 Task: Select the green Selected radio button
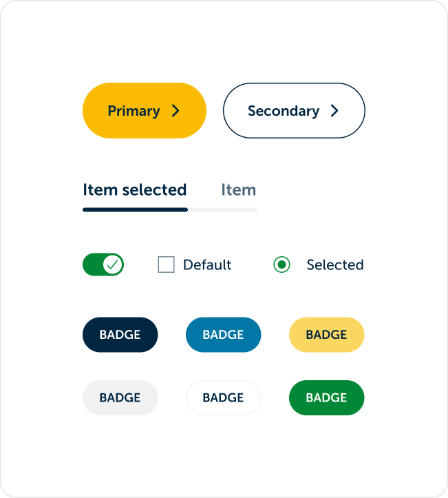coord(281,264)
